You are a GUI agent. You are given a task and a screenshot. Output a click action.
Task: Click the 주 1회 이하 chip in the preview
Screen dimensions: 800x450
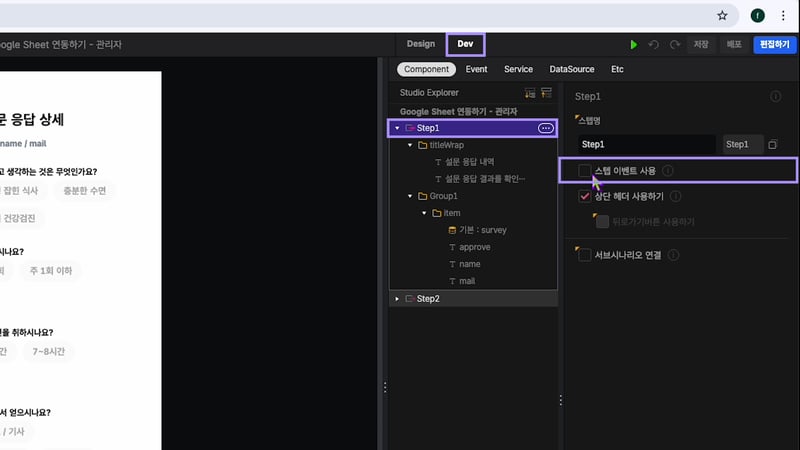pos(51,271)
